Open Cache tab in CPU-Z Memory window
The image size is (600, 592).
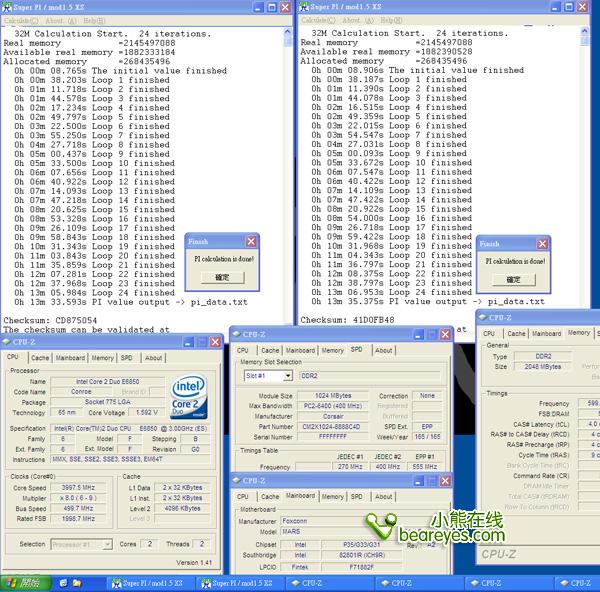point(516,333)
